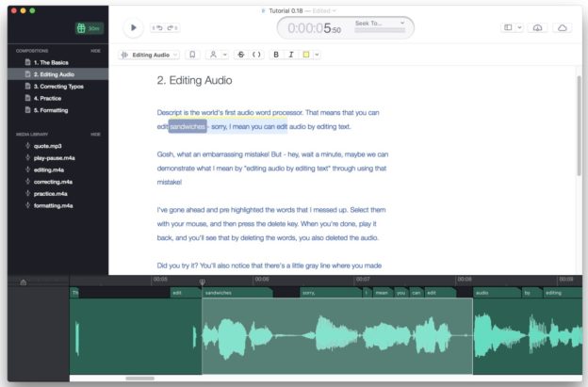Click document icon beside 3. Correcting Typos
Image resolution: width=588 pixels, height=387 pixels.
[27, 87]
